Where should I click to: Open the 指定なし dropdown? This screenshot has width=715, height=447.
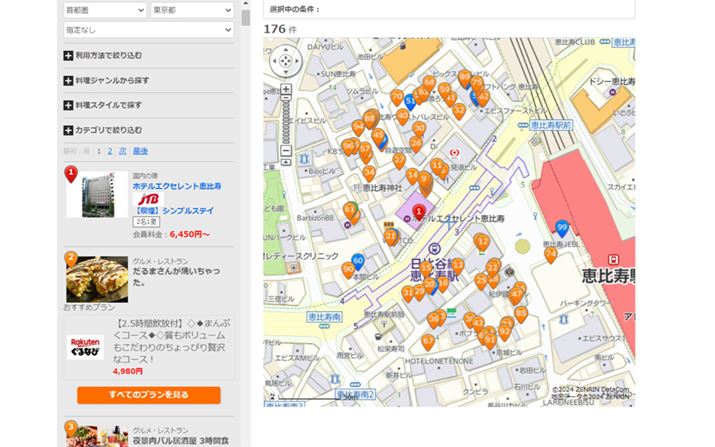point(148,31)
